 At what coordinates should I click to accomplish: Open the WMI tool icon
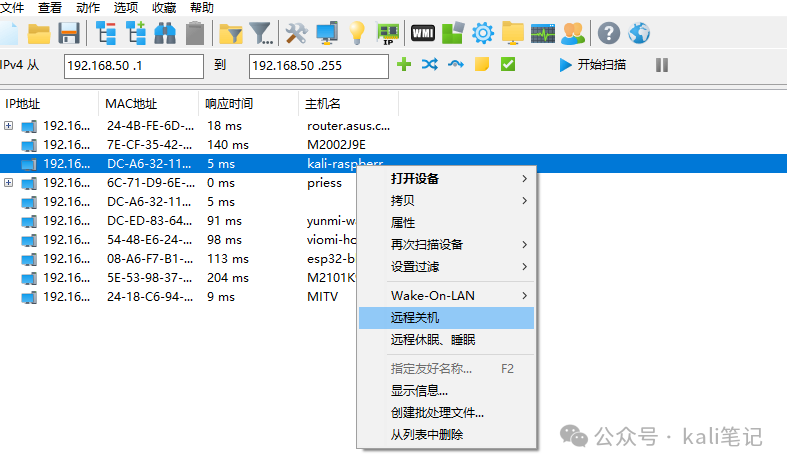423,33
